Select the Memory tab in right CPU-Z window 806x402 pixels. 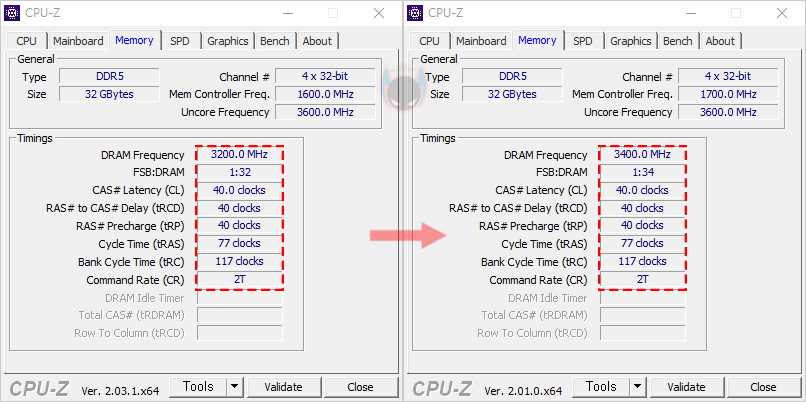tap(537, 40)
